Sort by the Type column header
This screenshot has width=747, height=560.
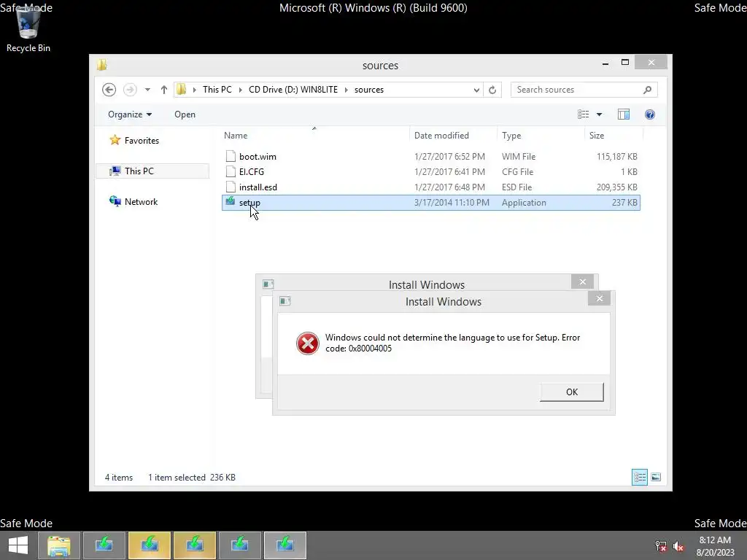(541, 135)
